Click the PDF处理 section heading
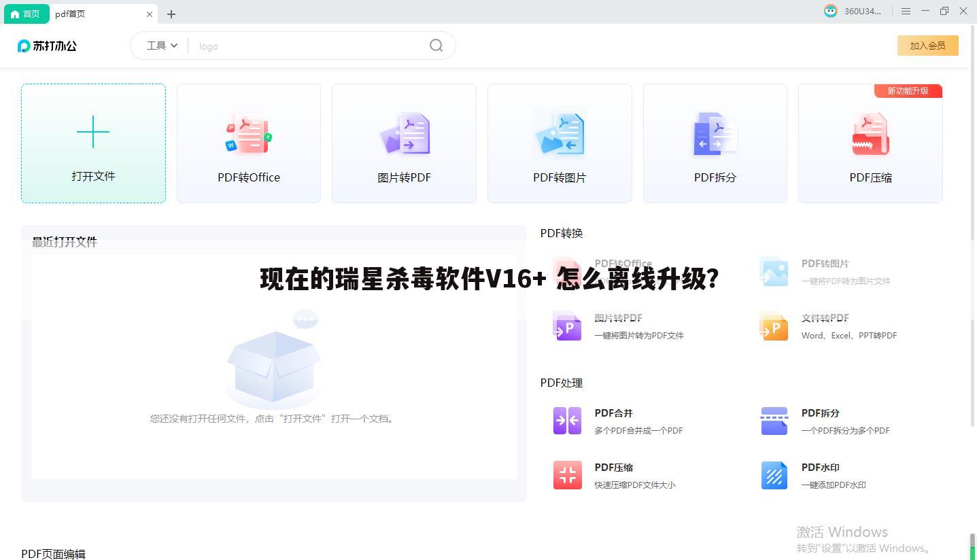This screenshot has width=977, height=560. 561,383
